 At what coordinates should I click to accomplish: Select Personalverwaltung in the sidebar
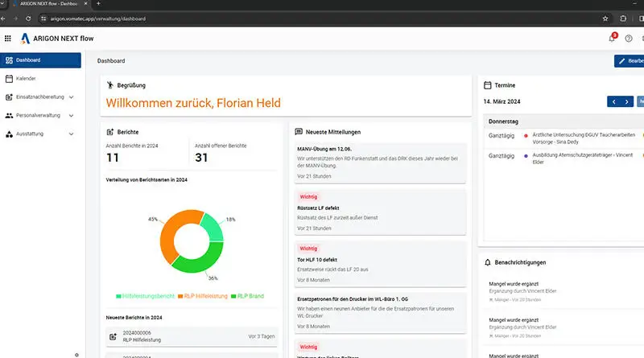tap(41, 115)
